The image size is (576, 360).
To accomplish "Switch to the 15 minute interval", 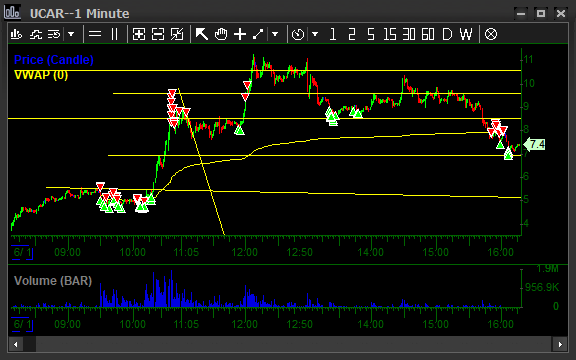I will click(x=390, y=35).
